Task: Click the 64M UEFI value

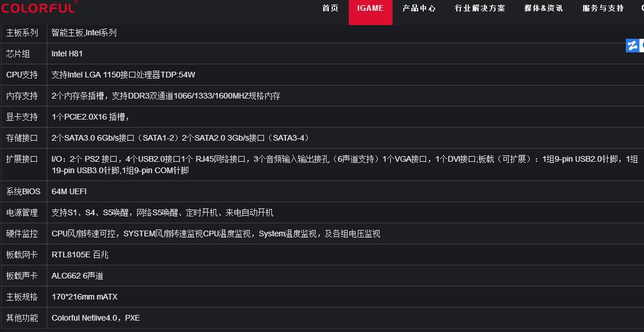Action: (69, 191)
